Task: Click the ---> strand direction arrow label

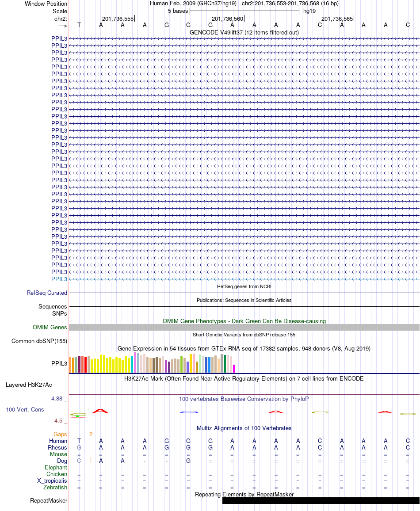Action: pyautogui.click(x=63, y=26)
